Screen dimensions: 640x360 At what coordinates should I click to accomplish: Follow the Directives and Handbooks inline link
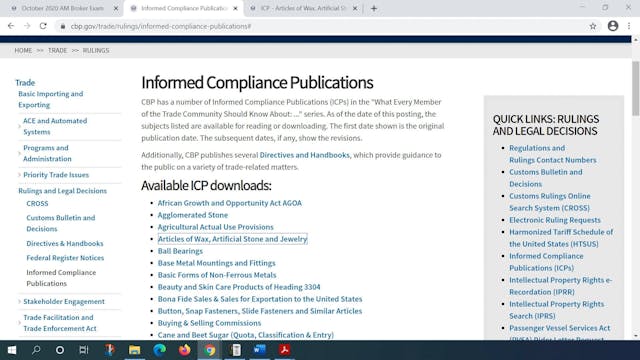click(304, 155)
